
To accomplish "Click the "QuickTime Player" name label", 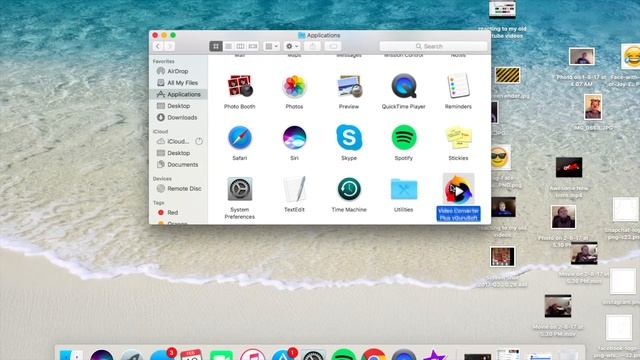I will pos(404,107).
